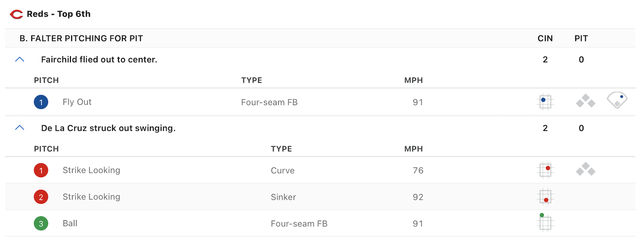Click the blue pitch 1 Fly Out badge
644x237 pixels.
coord(41,102)
